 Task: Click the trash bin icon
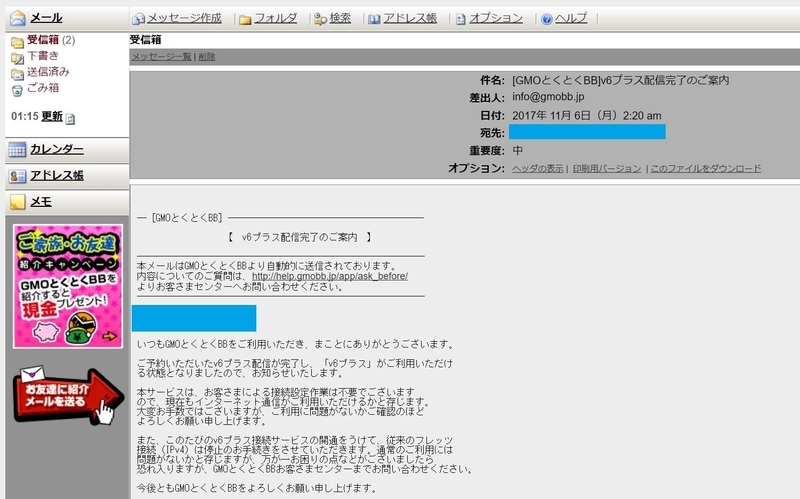tap(17, 91)
